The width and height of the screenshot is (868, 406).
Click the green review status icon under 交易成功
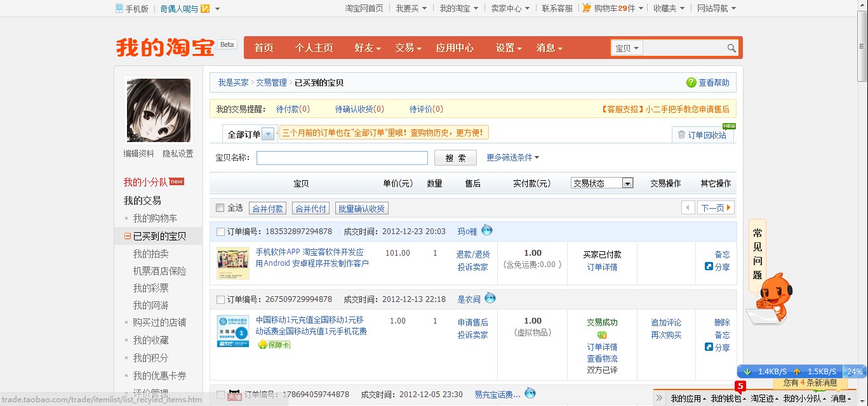pos(602,335)
